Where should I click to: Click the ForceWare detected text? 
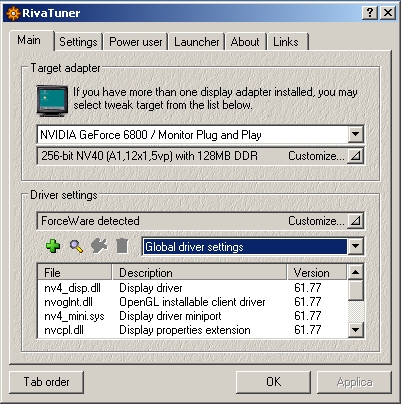(90, 221)
